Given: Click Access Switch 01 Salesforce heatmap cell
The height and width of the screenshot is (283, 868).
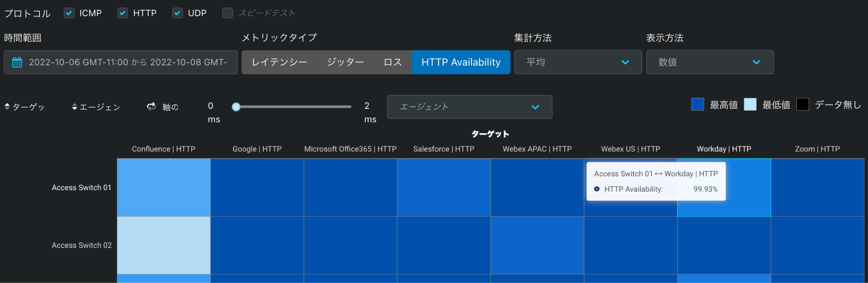Looking at the screenshot, I should point(444,188).
